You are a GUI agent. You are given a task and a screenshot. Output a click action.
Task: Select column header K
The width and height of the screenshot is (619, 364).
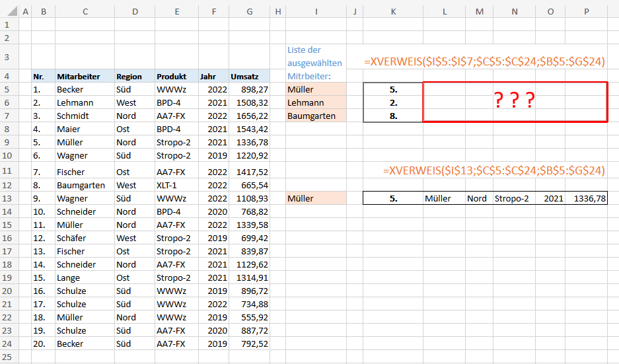click(393, 11)
